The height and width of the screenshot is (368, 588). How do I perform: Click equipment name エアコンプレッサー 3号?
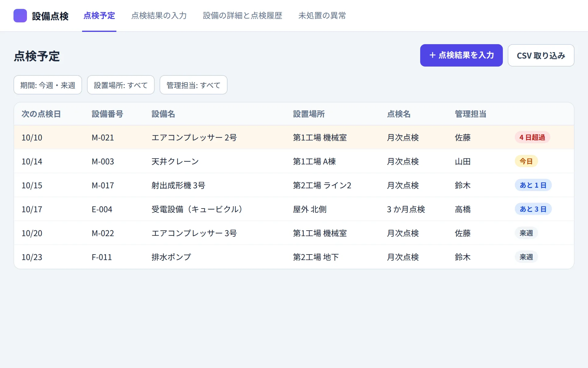[x=194, y=233]
